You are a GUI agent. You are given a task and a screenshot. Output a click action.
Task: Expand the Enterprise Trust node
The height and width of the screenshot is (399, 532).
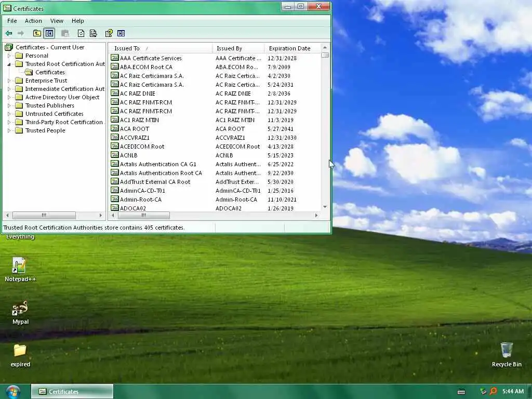tap(9, 81)
